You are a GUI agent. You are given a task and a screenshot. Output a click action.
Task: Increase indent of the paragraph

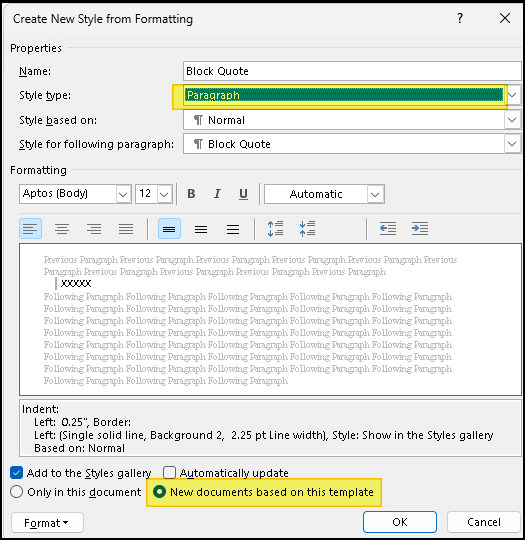coord(420,229)
